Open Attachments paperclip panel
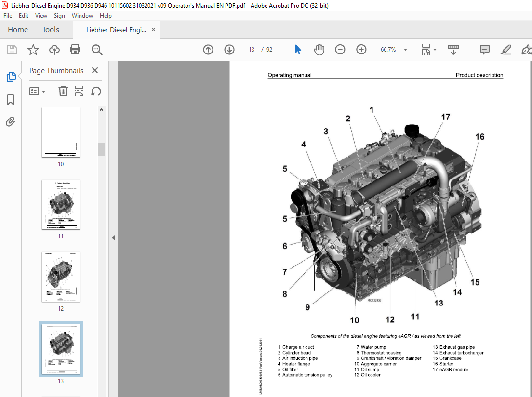Screen dimensions: 532x397 pyautogui.click(x=11, y=121)
